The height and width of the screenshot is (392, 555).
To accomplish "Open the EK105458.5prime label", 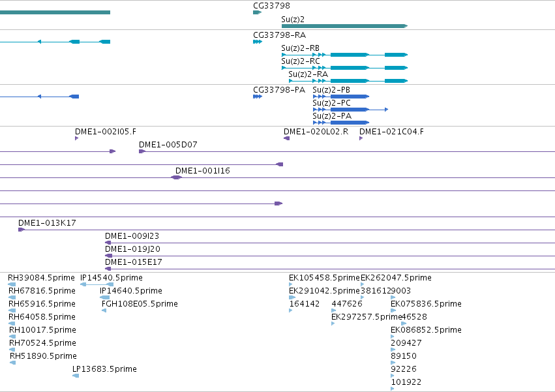I will (324, 278).
